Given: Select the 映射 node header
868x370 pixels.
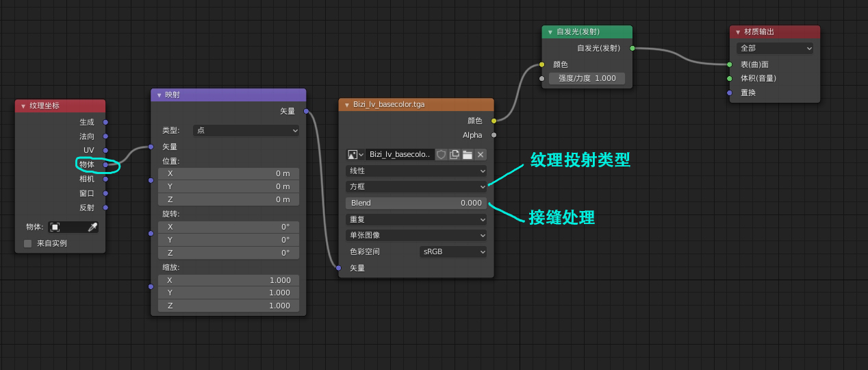Looking at the screenshot, I should (229, 95).
